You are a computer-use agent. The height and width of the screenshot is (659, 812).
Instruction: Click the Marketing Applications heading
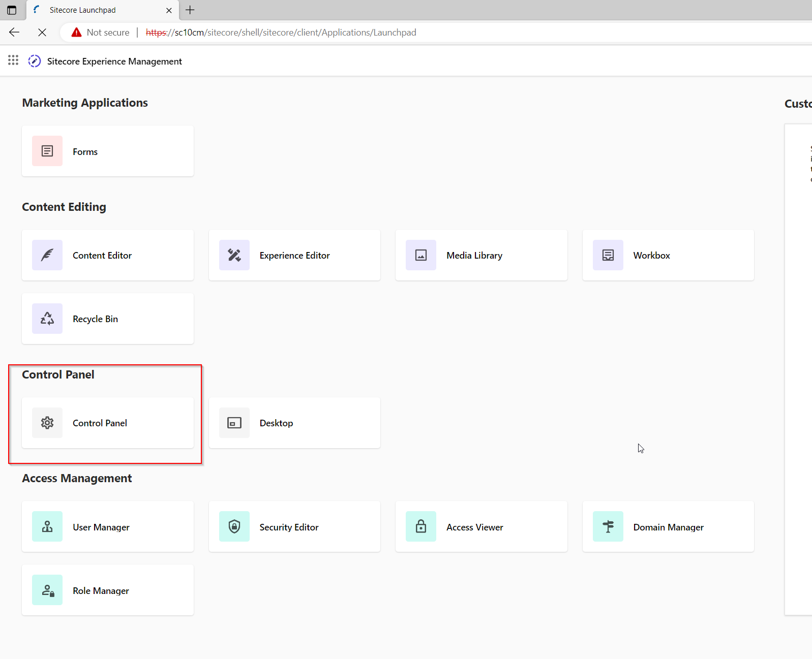[x=85, y=103]
